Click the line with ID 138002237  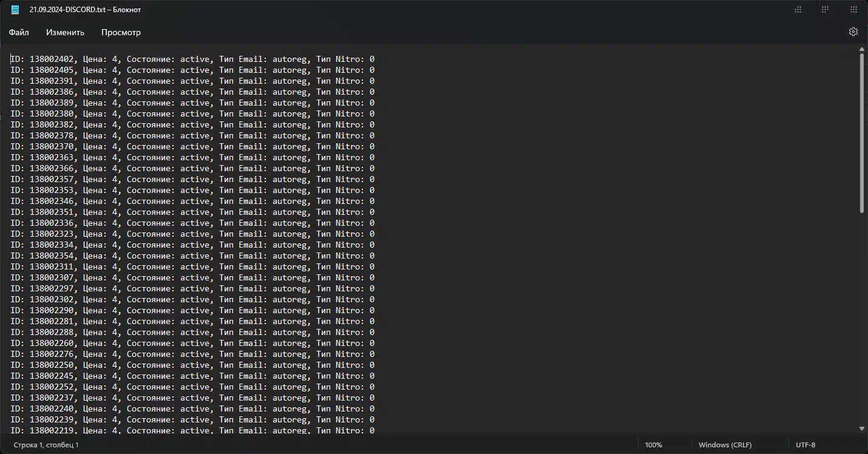(x=192, y=398)
